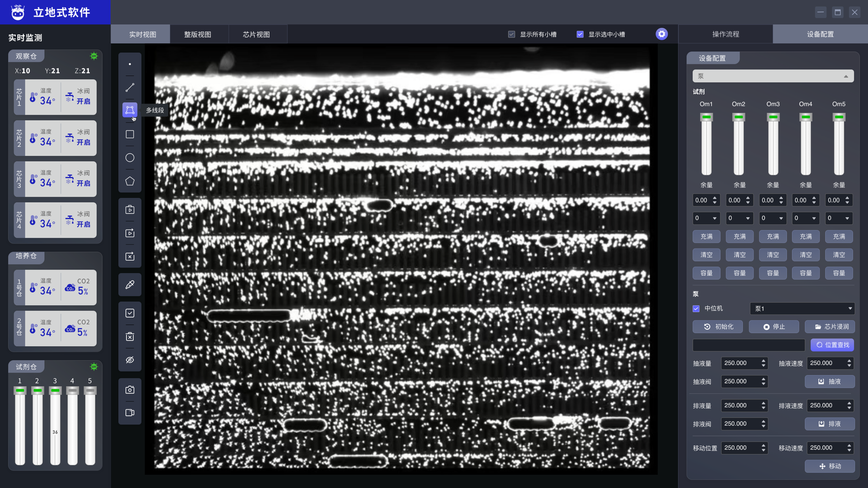
Task: Toggle the 中位机 checkbox
Action: click(x=696, y=309)
